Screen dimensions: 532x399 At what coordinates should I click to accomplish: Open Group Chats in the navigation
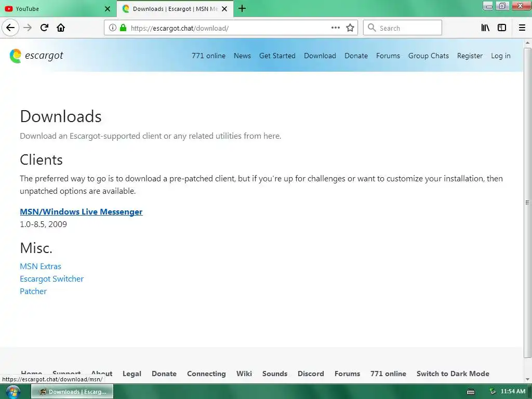429,56
